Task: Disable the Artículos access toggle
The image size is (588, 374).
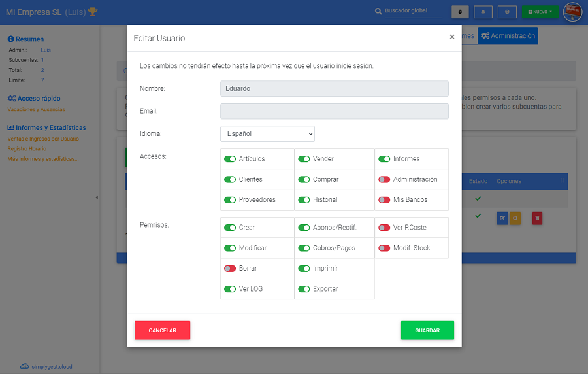Action: [230, 159]
